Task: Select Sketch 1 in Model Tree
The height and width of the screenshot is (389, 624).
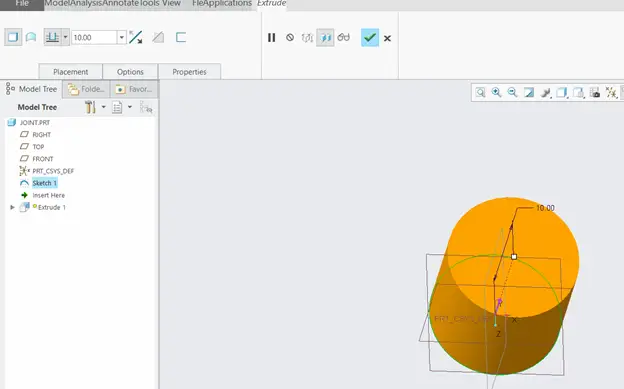Action: coord(45,183)
